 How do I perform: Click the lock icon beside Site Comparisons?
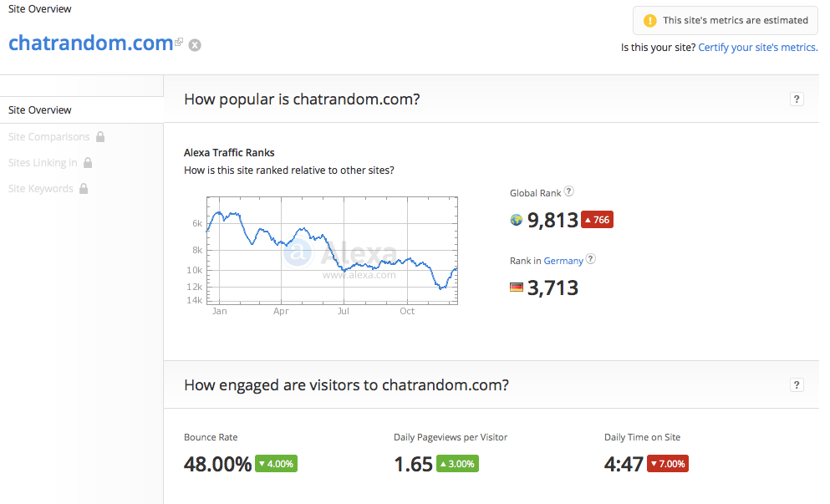click(x=100, y=136)
